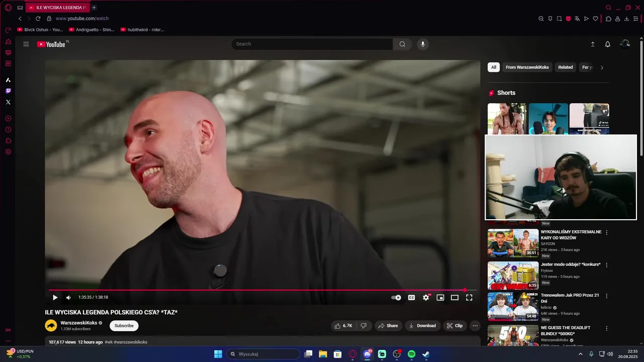644x362 pixels.
Task: Open the #warszawskikoks hashtag link
Action: [130, 342]
